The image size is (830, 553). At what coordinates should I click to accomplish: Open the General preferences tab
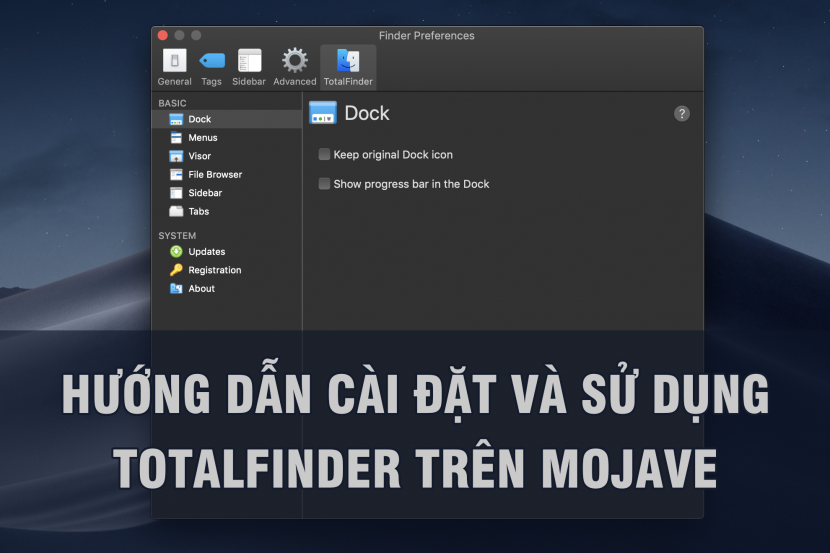175,66
